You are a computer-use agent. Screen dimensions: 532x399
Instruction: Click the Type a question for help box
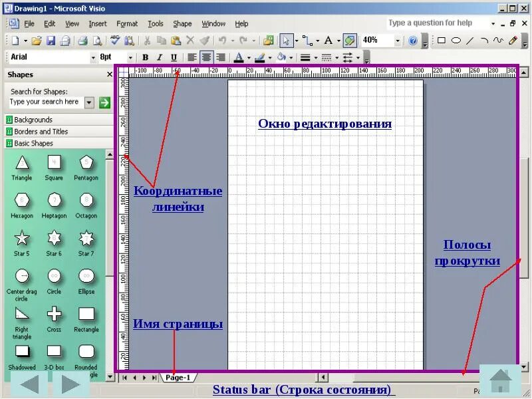(x=438, y=23)
